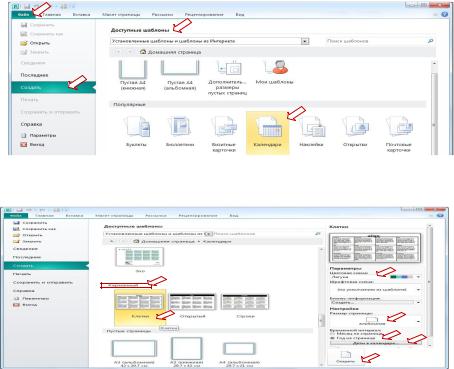Click Закрыть in lower window backstage menu
The height and width of the screenshot is (369, 454).
pyautogui.click(x=28, y=241)
